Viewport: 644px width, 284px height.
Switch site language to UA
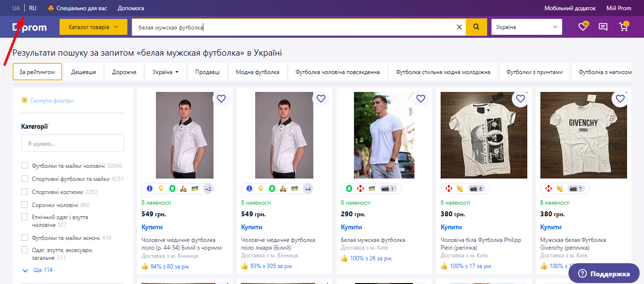tap(16, 8)
